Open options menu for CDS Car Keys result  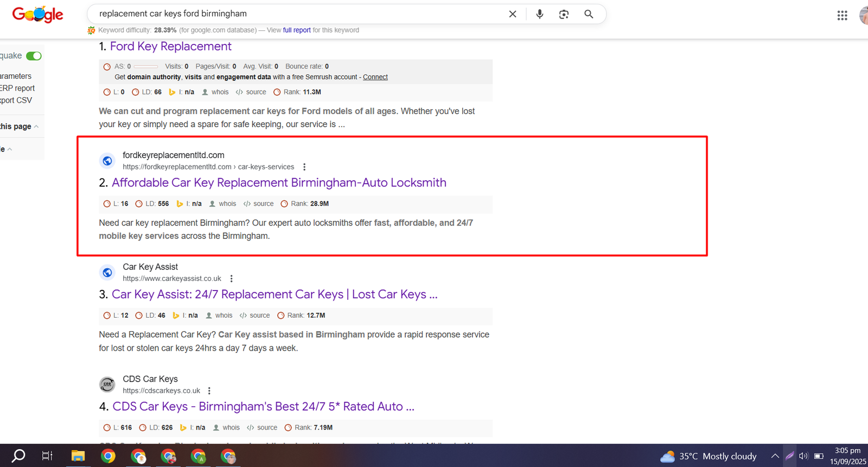tap(209, 391)
